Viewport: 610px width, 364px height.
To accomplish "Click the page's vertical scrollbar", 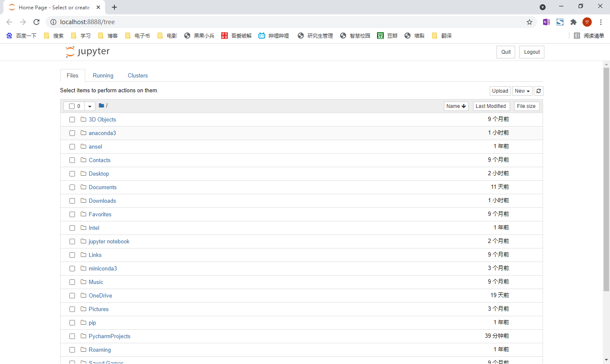I will 606,178.
